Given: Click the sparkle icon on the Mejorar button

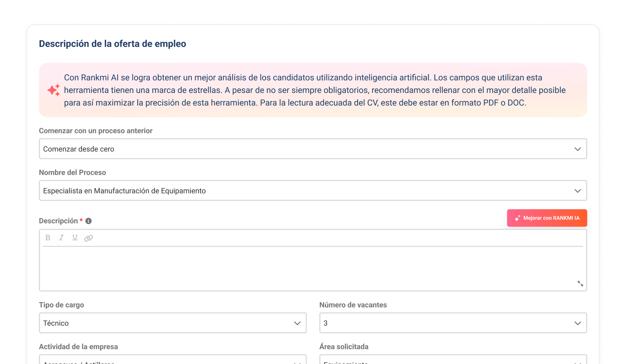Looking at the screenshot, I should tap(517, 218).
